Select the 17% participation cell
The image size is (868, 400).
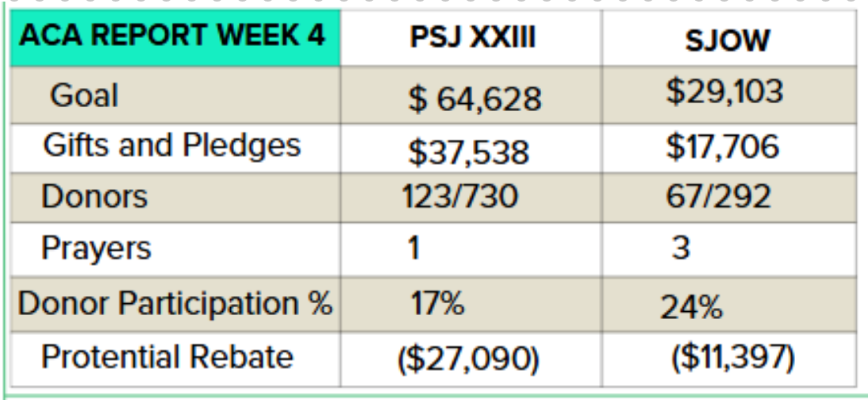coord(471,304)
